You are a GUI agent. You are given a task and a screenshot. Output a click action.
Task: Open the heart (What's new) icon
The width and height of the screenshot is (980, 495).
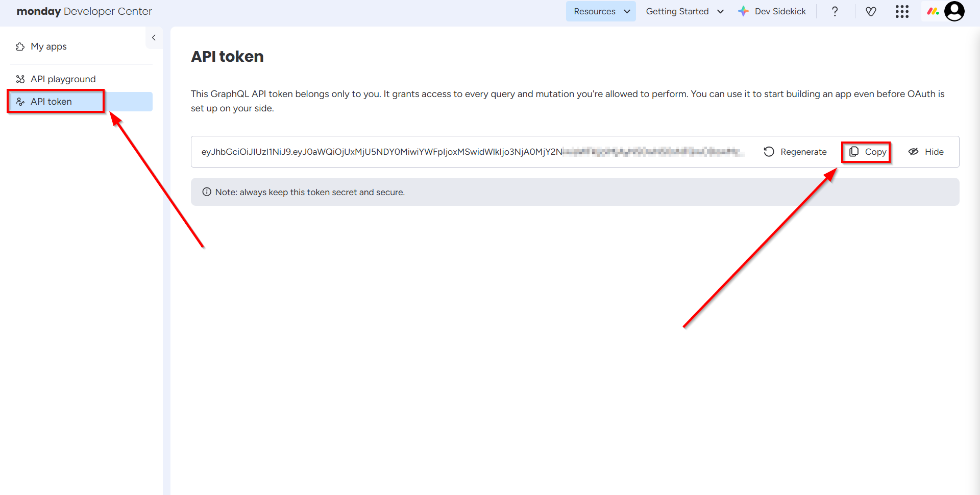point(871,11)
